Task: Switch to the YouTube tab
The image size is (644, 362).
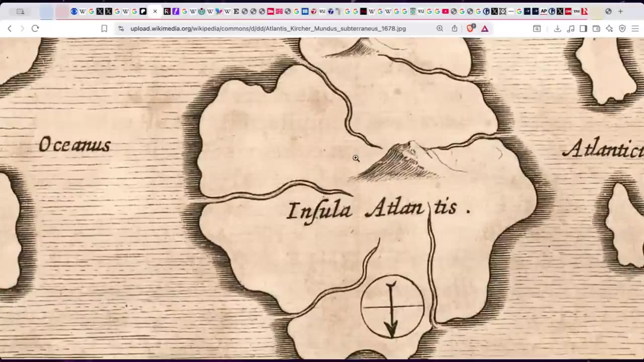Action: point(445,11)
